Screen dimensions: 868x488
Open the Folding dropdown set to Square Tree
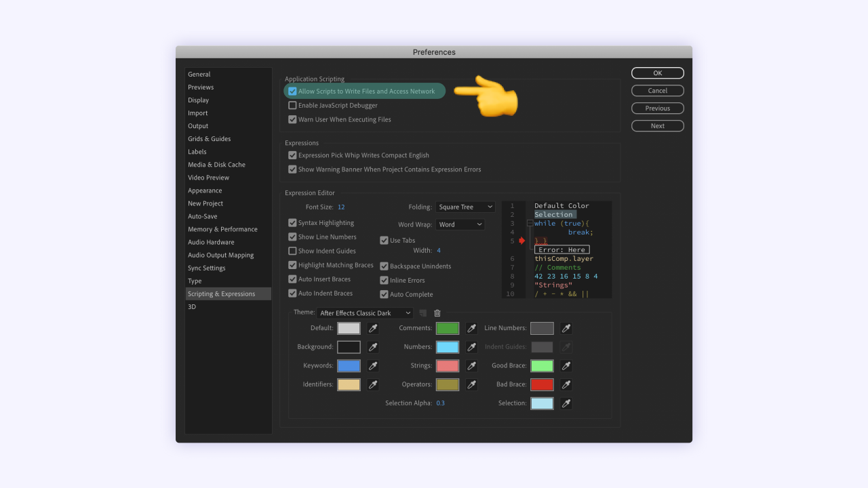(x=466, y=207)
